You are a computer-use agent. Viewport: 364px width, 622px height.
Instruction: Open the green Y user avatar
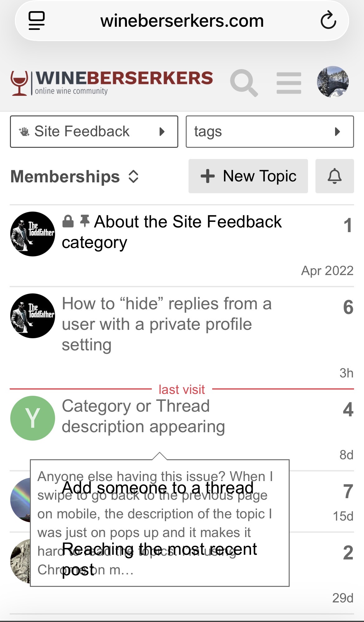click(x=33, y=418)
